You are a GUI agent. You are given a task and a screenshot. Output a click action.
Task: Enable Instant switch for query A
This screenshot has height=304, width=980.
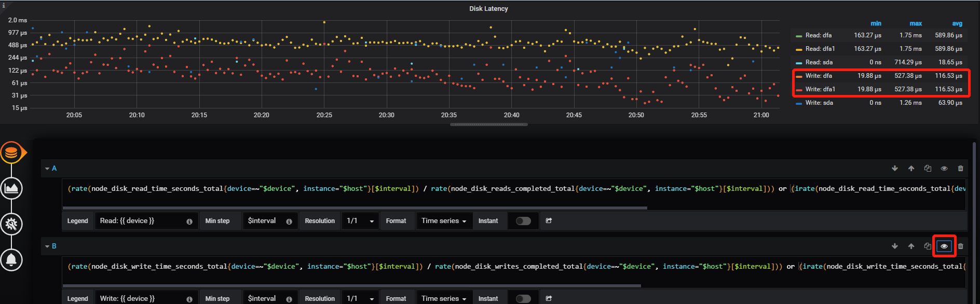click(523, 221)
